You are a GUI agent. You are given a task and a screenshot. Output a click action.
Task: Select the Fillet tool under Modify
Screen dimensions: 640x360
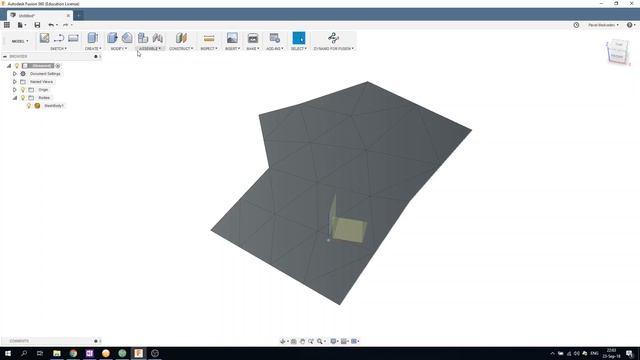[127, 38]
